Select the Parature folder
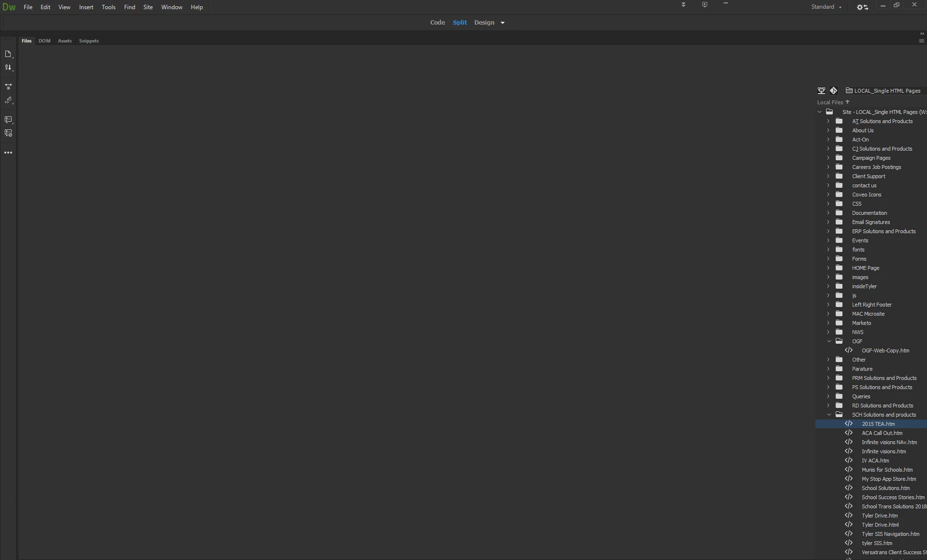 tap(862, 369)
